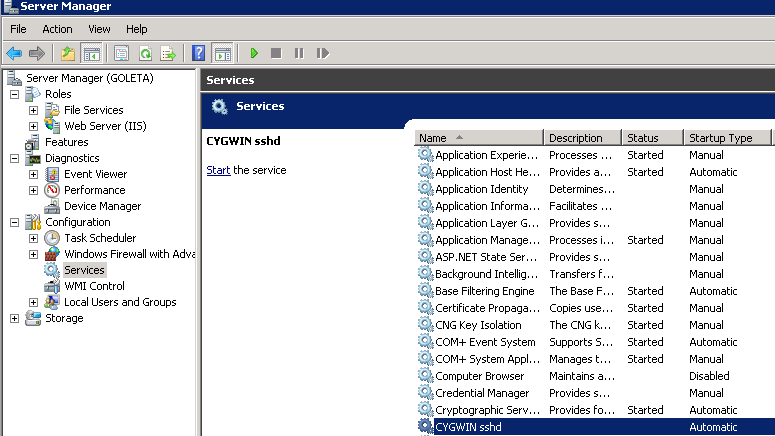
Task: Expand the Local Users and Groups node
Action: coord(33,302)
